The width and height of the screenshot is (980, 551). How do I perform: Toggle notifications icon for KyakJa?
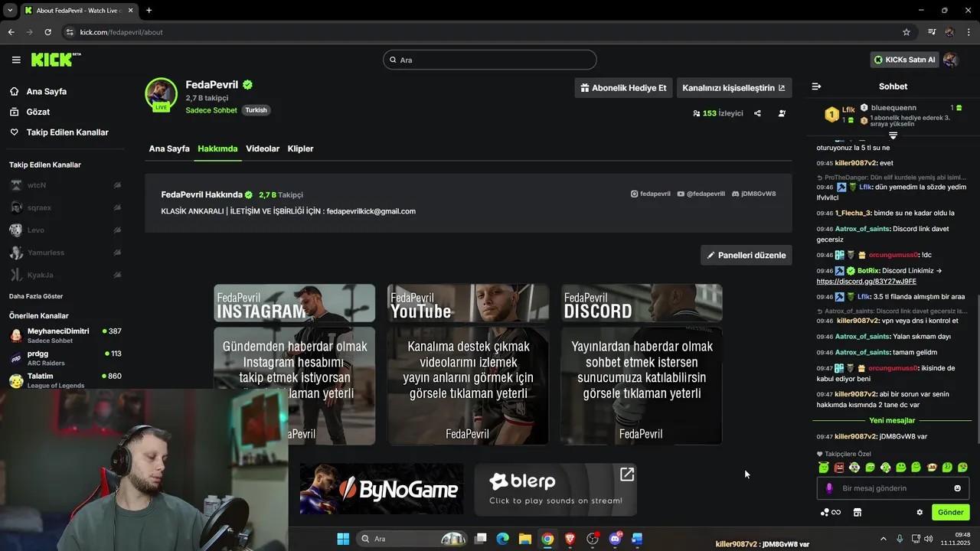point(117,275)
